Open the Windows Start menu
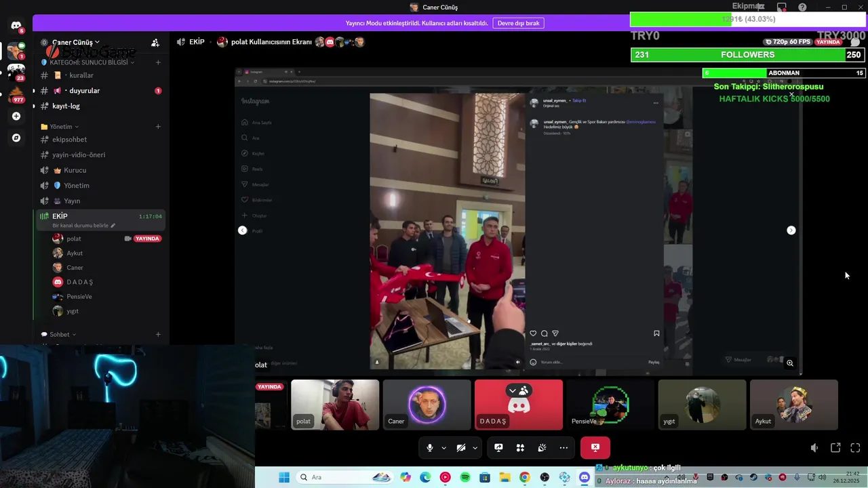Viewport: 868px width, 488px height. (283, 477)
